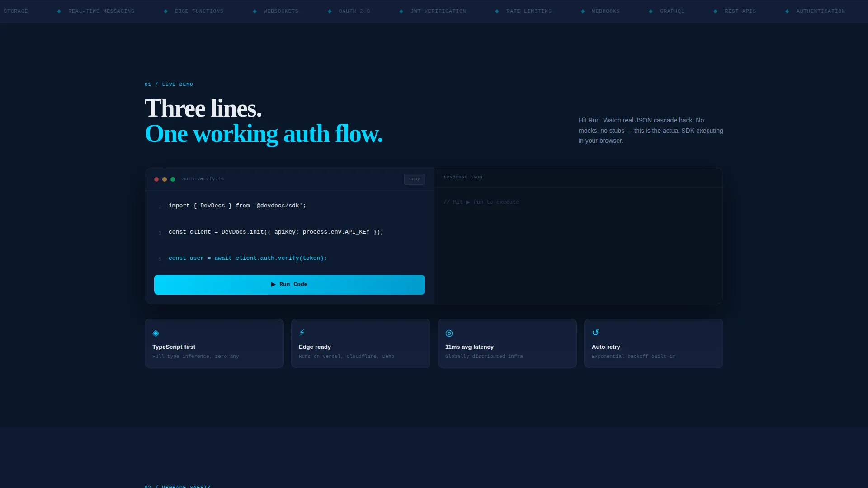Image resolution: width=868 pixels, height=488 pixels.
Task: Copy the auth-verify.ts code snippet
Action: 414,179
